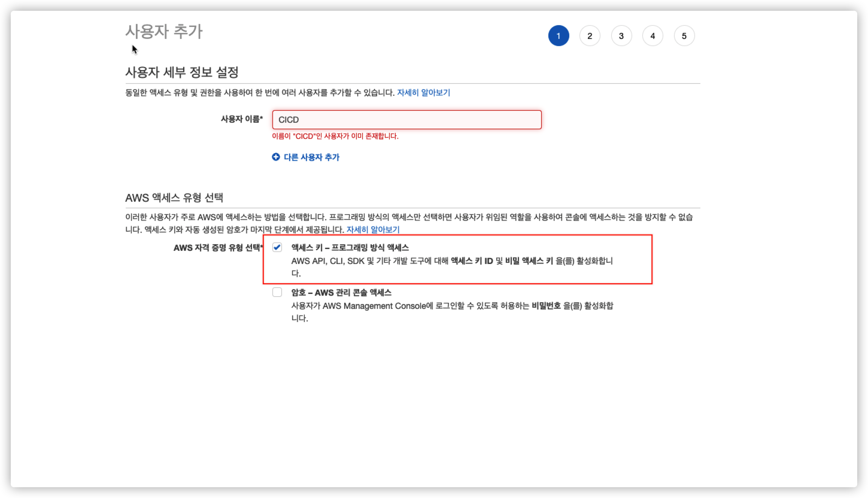
Task: Open step 5 of add-user wizard
Action: pos(684,36)
